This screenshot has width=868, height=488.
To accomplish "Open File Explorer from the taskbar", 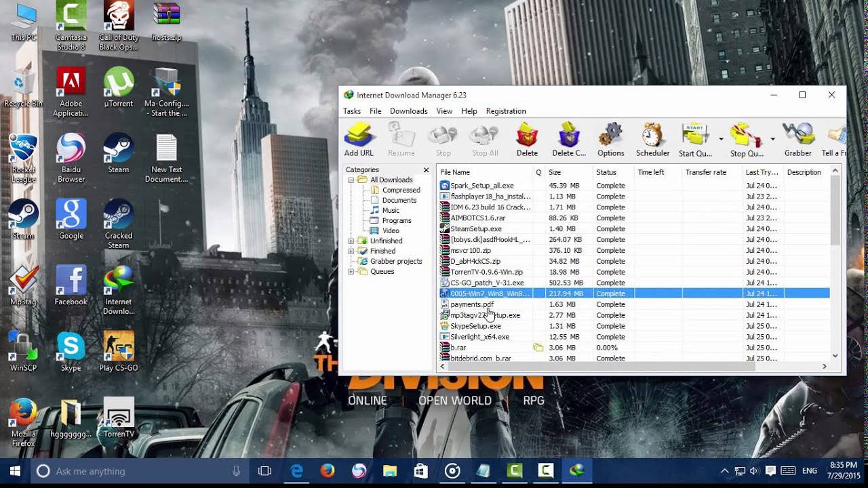I will (390, 471).
